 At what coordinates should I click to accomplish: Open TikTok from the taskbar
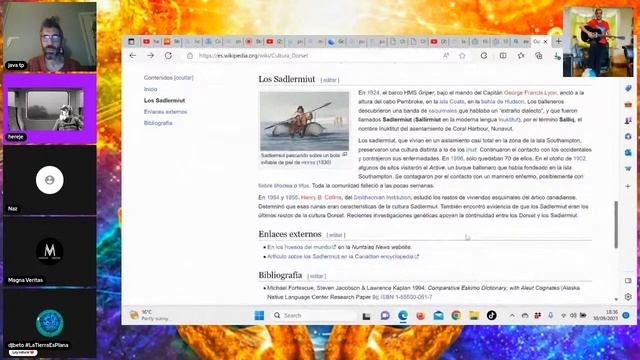pos(491,316)
